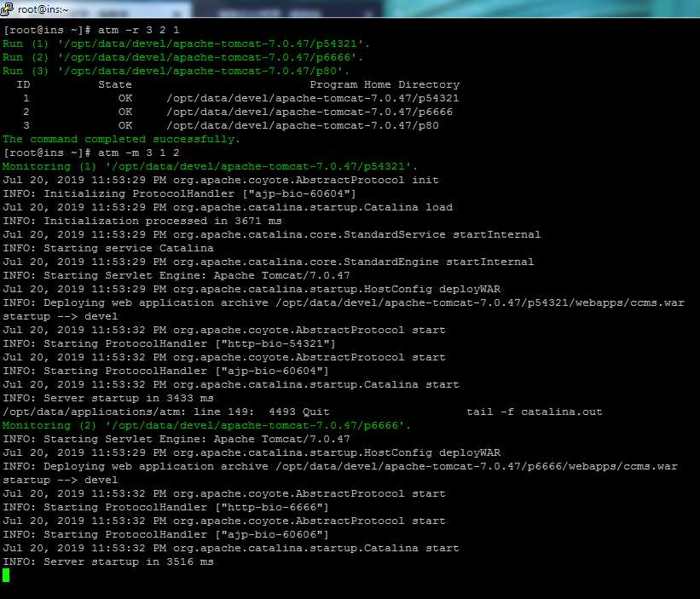This screenshot has width=700, height=599.
Task: Click the green terminal cursor block
Action: (6, 575)
